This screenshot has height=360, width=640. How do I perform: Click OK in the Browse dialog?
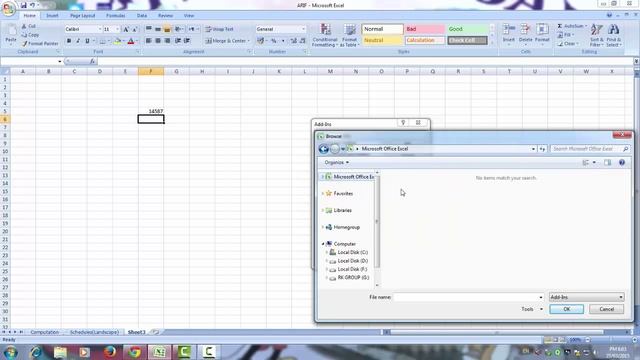click(x=567, y=309)
